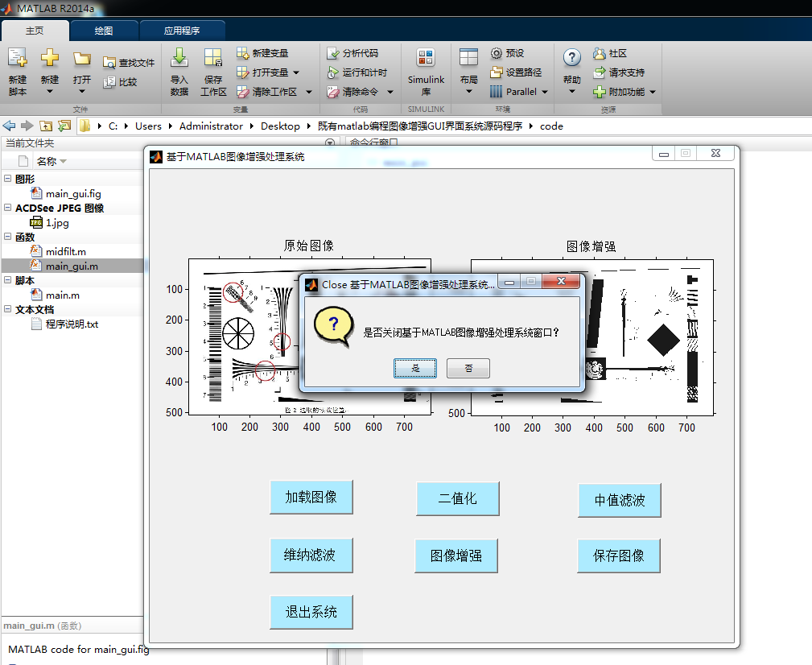Click Request Support (请求支持)

[619, 72]
